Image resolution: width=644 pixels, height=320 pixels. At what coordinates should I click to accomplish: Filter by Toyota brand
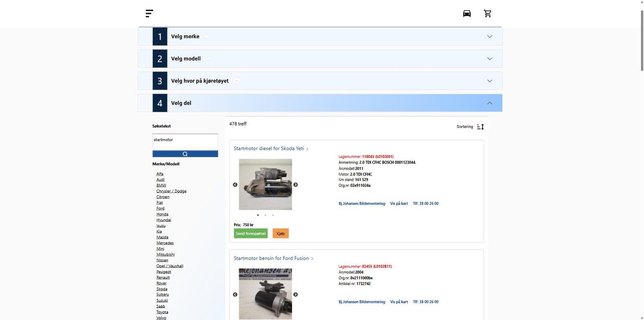pos(162,312)
